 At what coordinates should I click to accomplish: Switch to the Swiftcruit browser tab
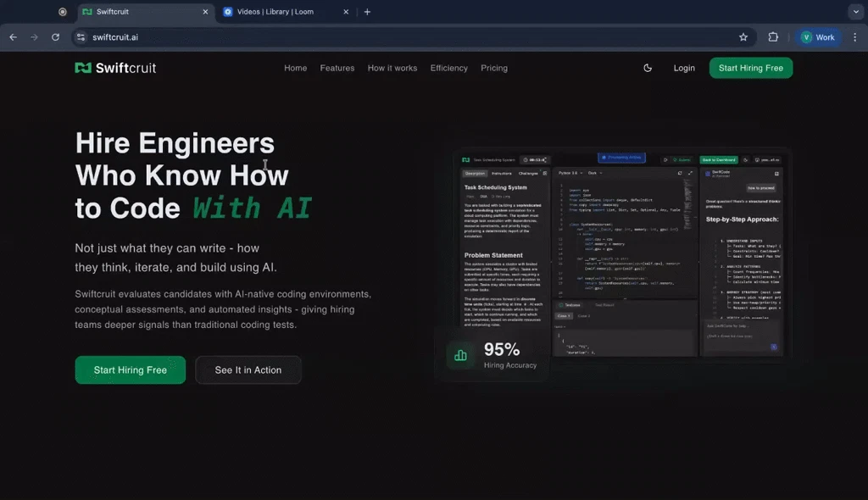click(145, 12)
